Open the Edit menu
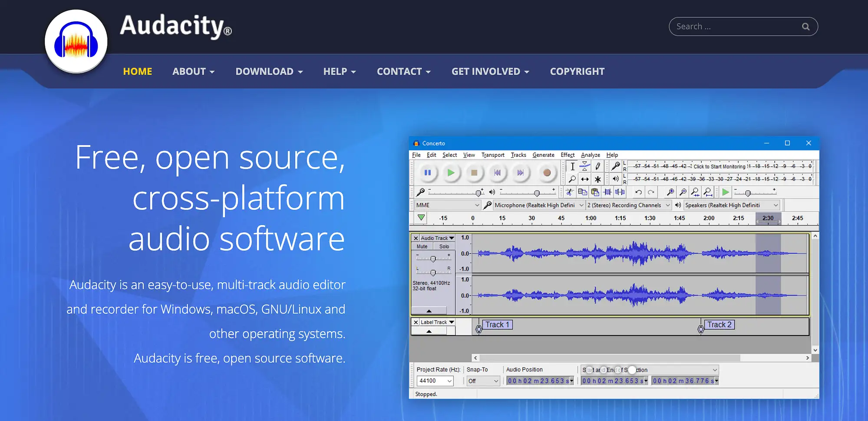The width and height of the screenshot is (868, 421). 431,155
